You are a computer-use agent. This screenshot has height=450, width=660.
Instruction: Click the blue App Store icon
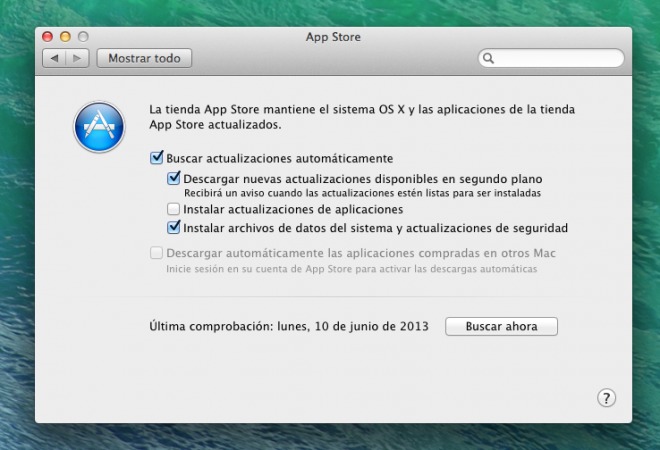(99, 127)
